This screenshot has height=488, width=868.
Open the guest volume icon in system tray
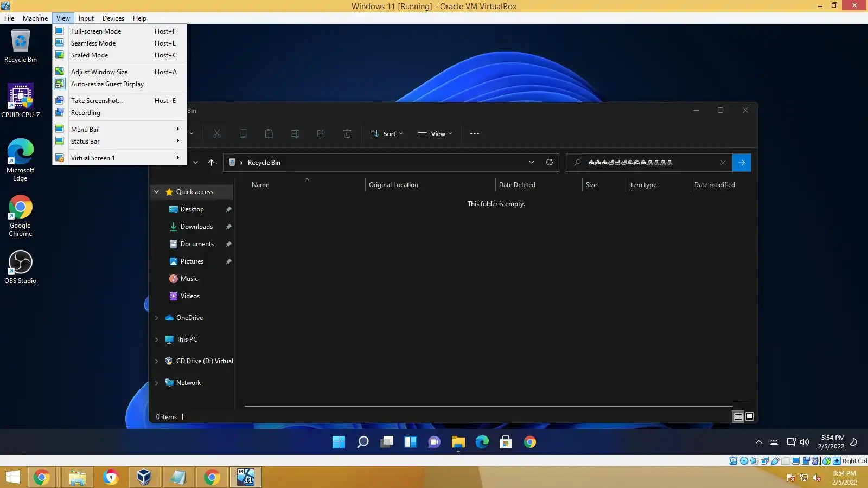click(805, 442)
